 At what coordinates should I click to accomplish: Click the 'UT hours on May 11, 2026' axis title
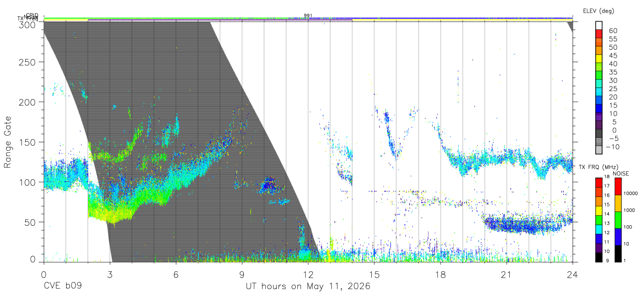coord(308,287)
